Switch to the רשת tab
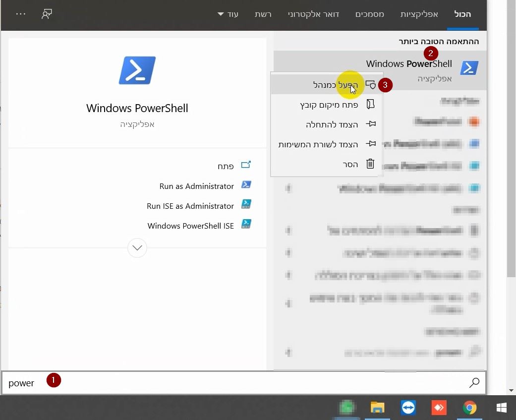516x420 pixels. pyautogui.click(x=263, y=14)
